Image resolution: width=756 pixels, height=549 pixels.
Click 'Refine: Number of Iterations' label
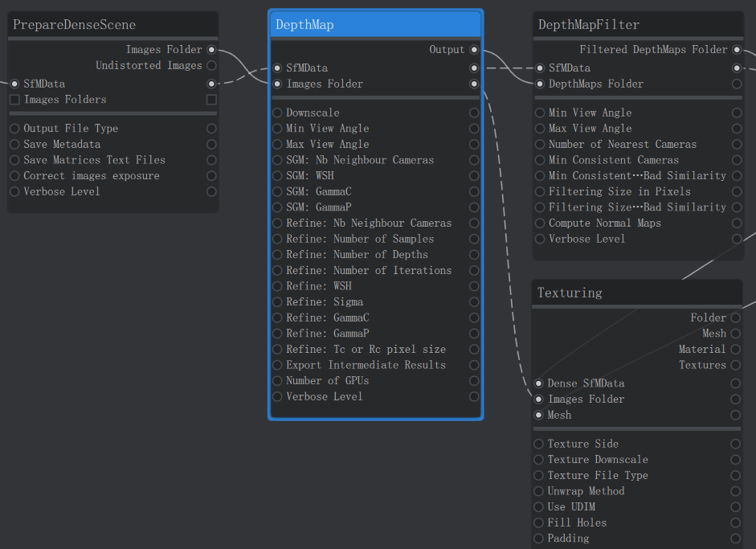point(369,271)
